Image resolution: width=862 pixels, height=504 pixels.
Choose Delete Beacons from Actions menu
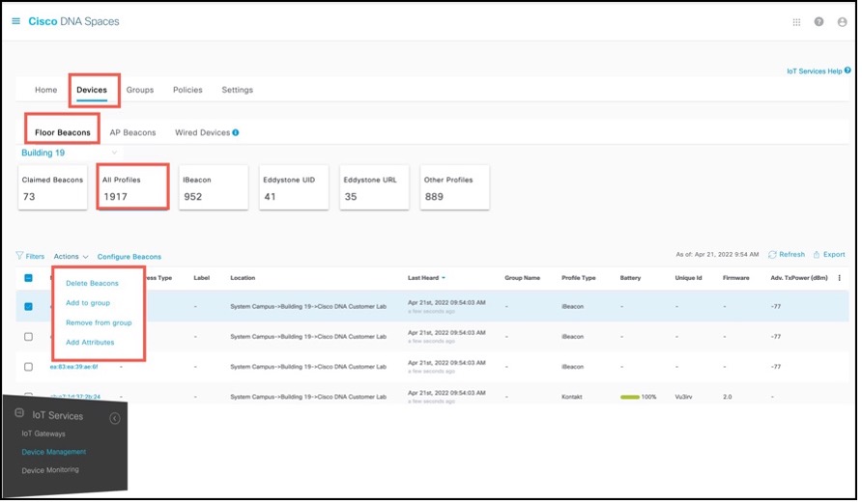click(92, 283)
